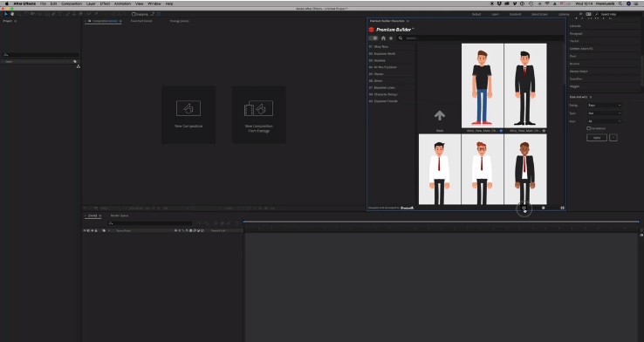Open the Window menu
The height and width of the screenshot is (342, 644).
(x=154, y=3)
